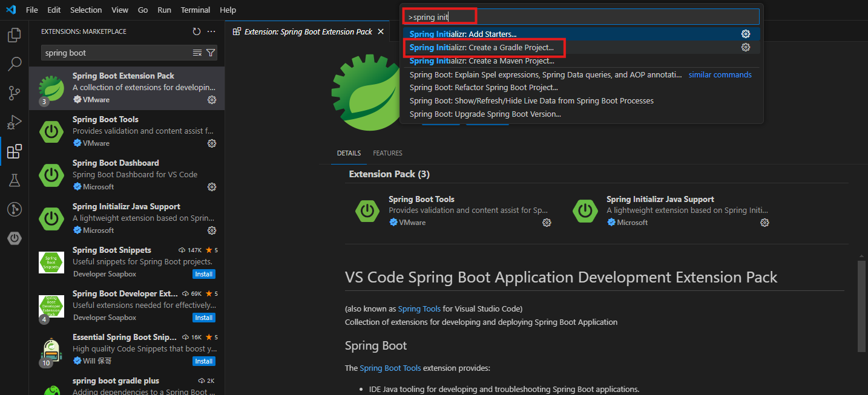The image size is (868, 395).
Task: Follow the Spring Boot Tools link in description
Action: click(390, 368)
